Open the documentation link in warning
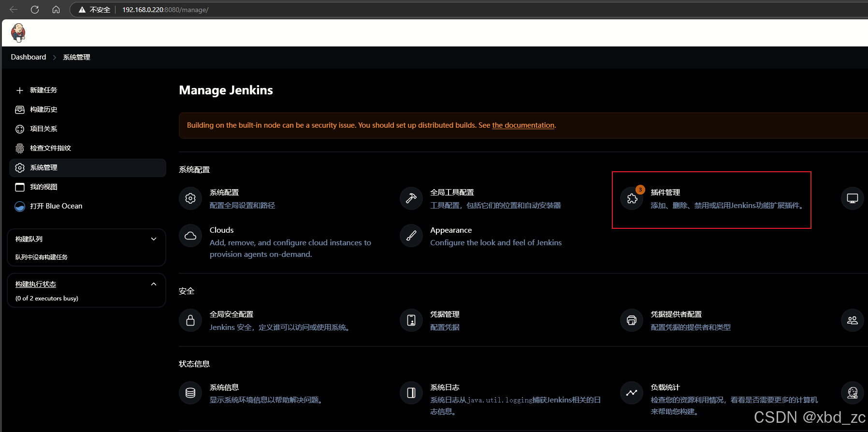Image resolution: width=868 pixels, height=432 pixels. pos(523,125)
